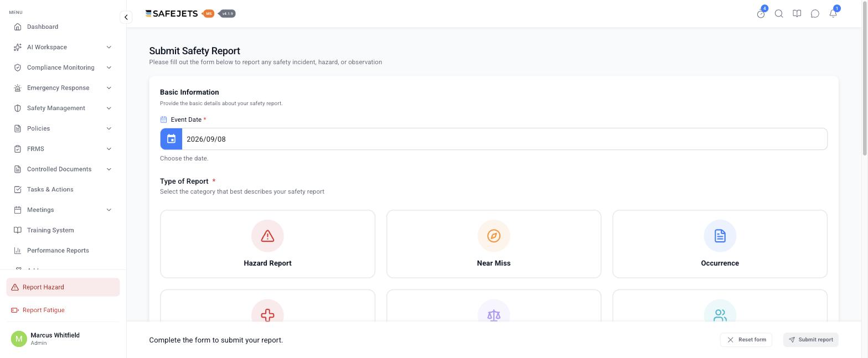Click the Report Hazard warning triangle icon
The width and height of the screenshot is (868, 358).
(x=15, y=287)
